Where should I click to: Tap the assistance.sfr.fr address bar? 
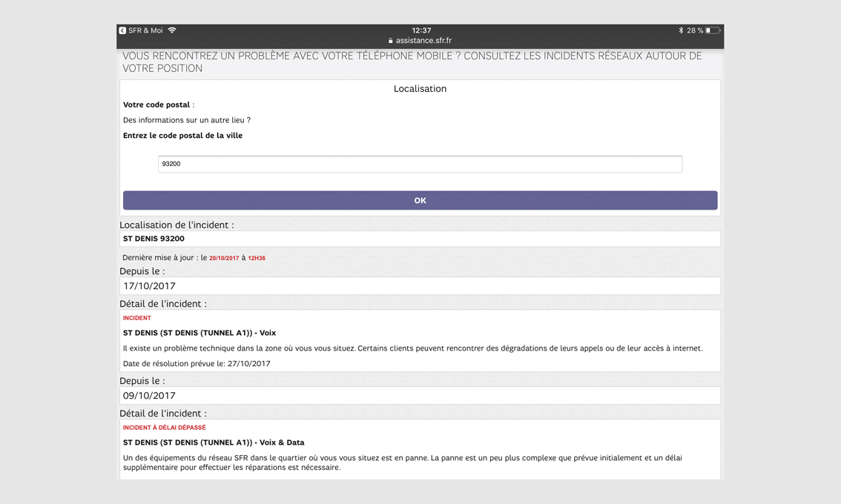(420, 41)
